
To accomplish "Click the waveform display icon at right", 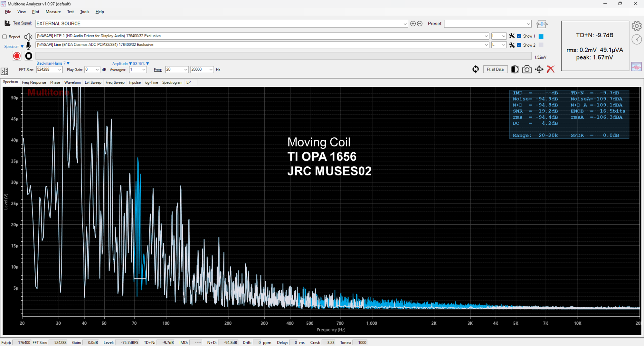I will coord(636,67).
